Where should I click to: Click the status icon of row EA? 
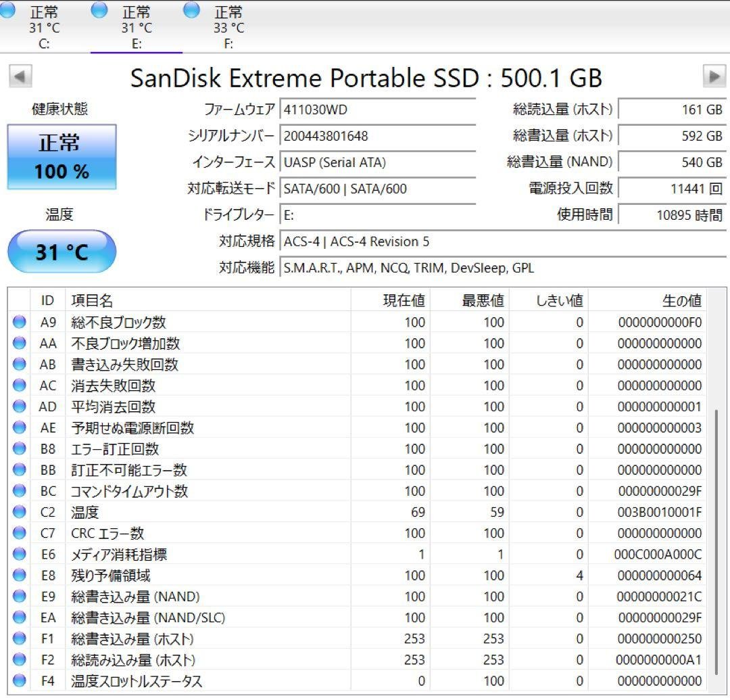[19, 617]
